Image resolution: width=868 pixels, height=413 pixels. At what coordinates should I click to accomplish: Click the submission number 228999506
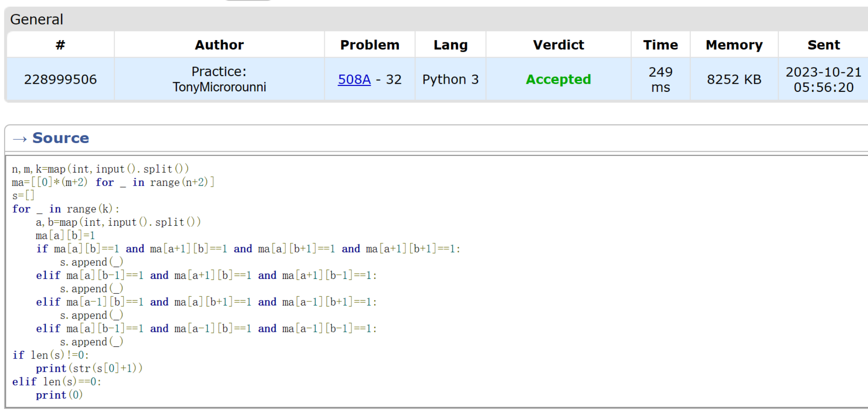pyautogui.click(x=60, y=79)
